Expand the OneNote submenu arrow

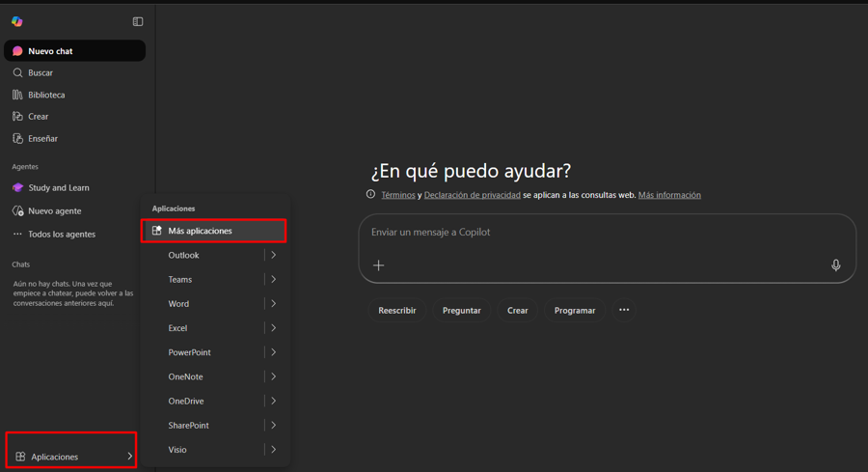click(274, 376)
